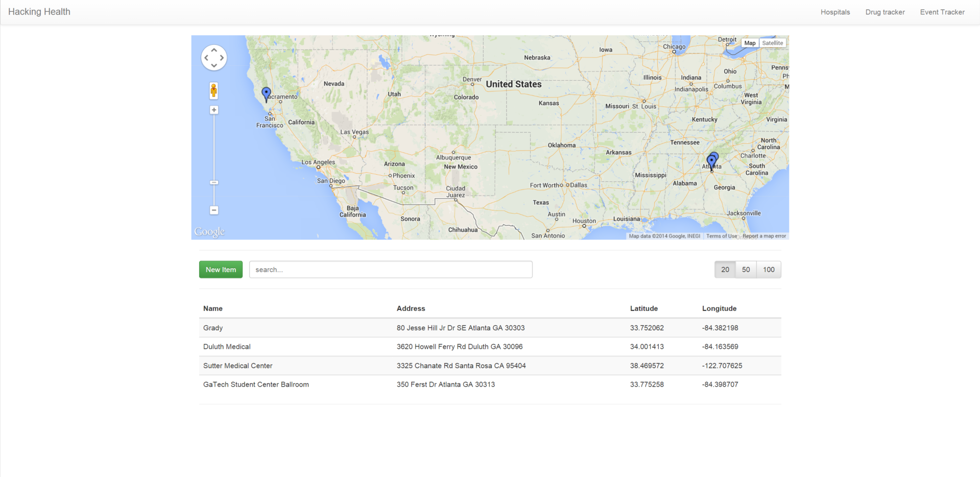
Task: Click latitude value 38.469572
Action: coord(647,366)
